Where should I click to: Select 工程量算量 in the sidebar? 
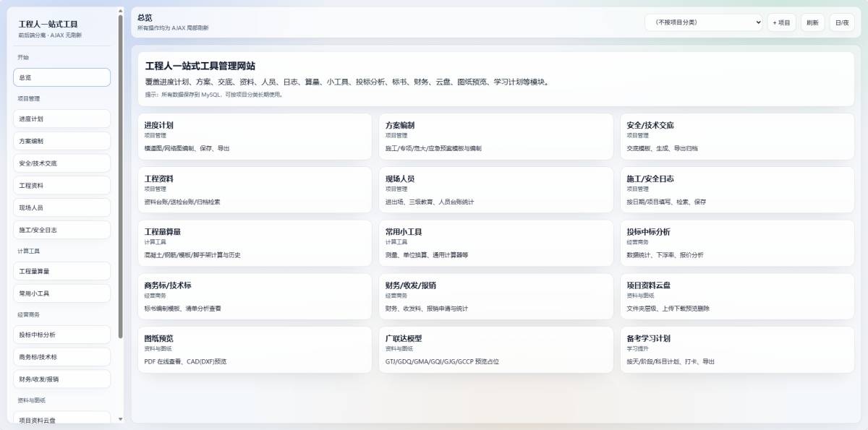[x=61, y=271]
